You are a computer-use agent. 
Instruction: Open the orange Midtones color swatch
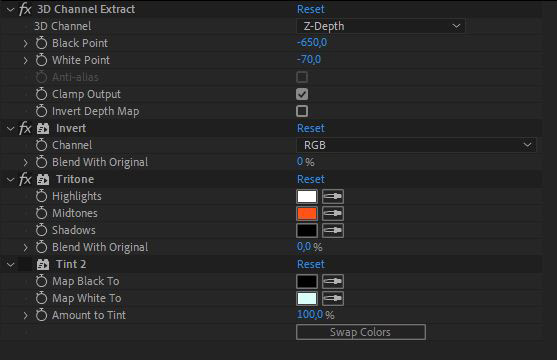307,213
